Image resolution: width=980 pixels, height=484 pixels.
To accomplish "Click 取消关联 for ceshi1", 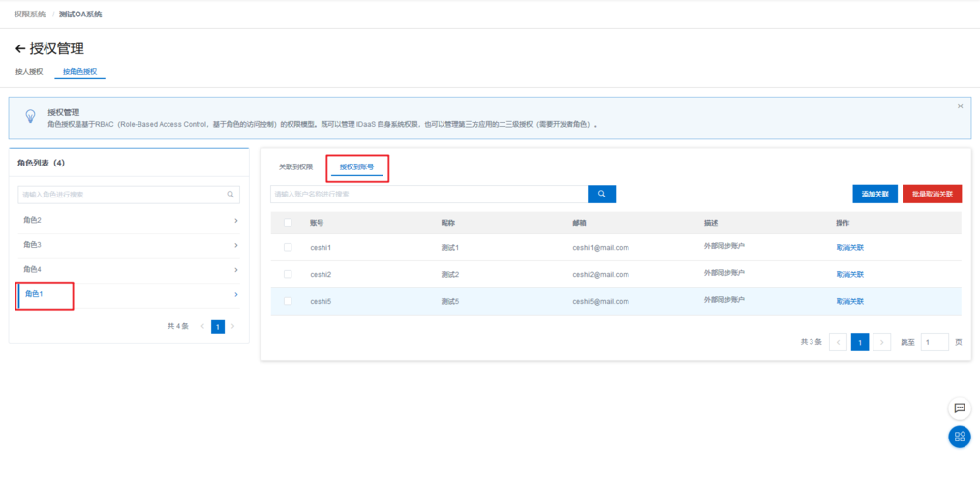I will (850, 247).
